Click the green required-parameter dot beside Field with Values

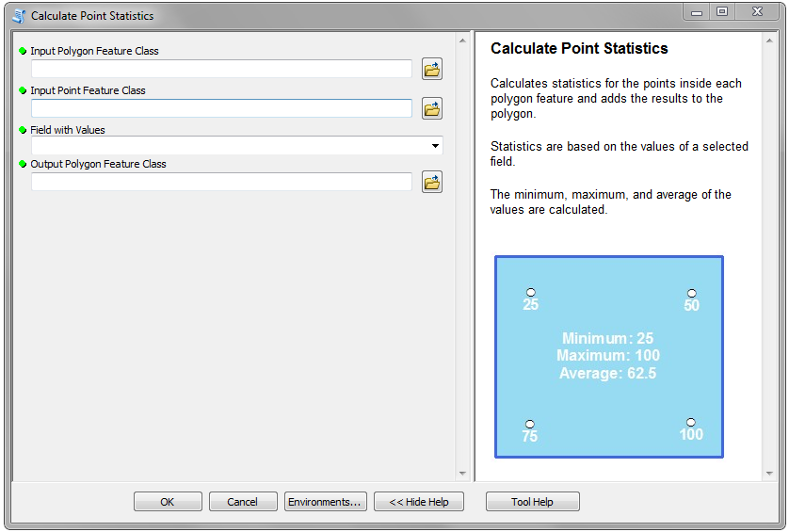pyautogui.click(x=23, y=130)
